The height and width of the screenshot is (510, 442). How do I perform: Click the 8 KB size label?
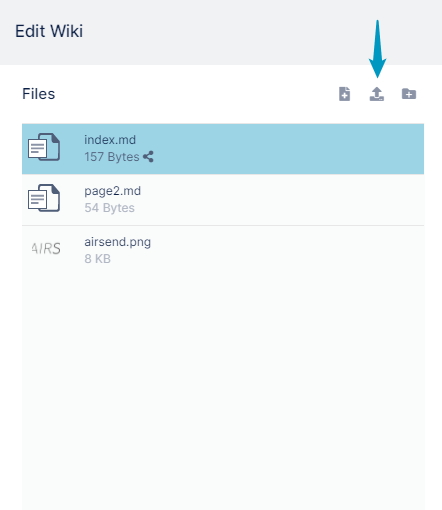97,259
